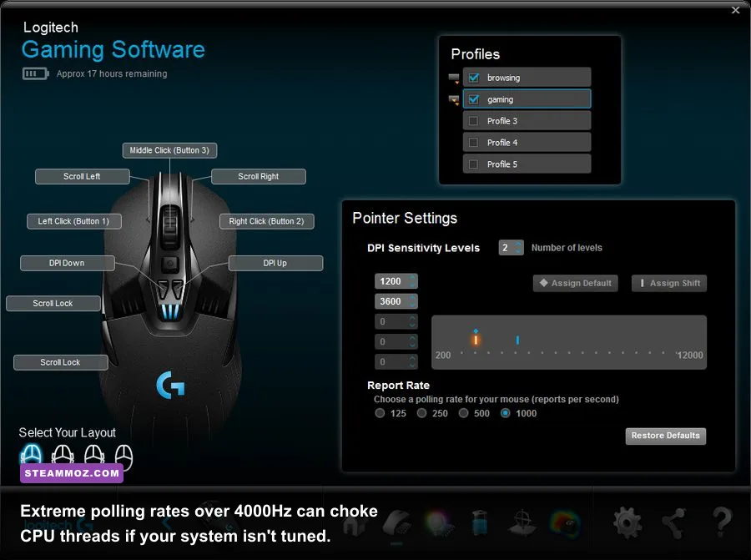Viewport: 751px width, 560px height.
Task: Click the DPI Down button assignment
Action: coord(67,263)
